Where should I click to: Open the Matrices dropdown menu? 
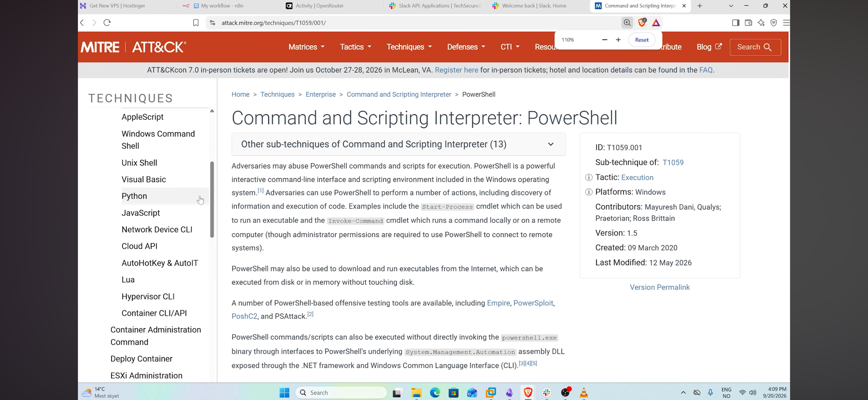click(x=306, y=47)
